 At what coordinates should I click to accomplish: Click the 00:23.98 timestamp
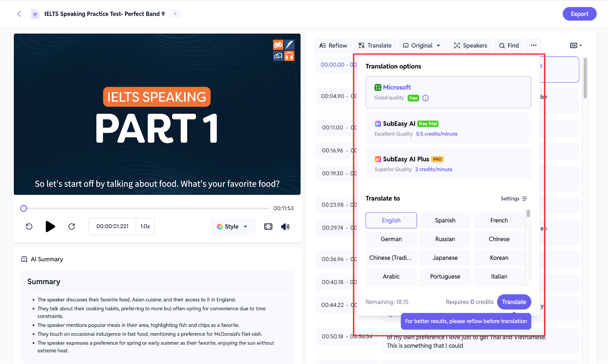point(332,205)
